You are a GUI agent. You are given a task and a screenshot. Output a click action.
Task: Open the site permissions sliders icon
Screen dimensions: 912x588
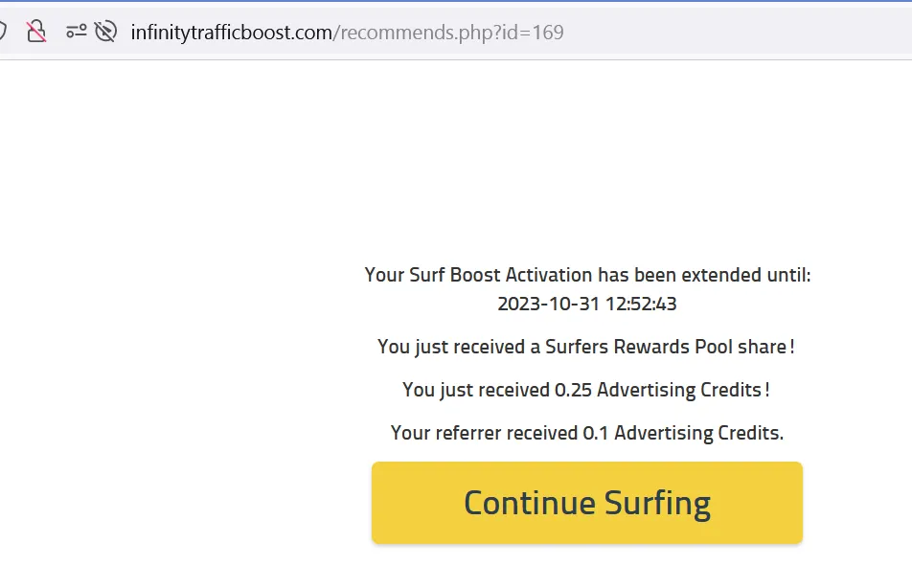[x=77, y=32]
